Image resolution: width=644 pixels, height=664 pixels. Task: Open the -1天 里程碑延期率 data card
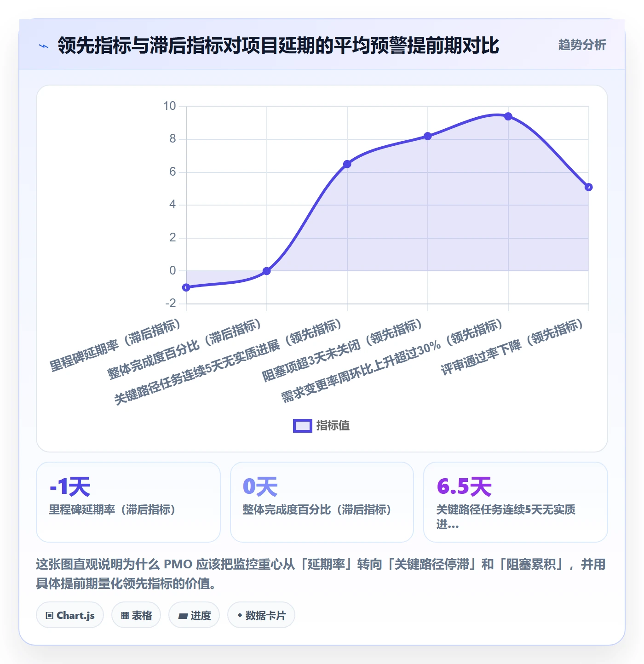128,502
